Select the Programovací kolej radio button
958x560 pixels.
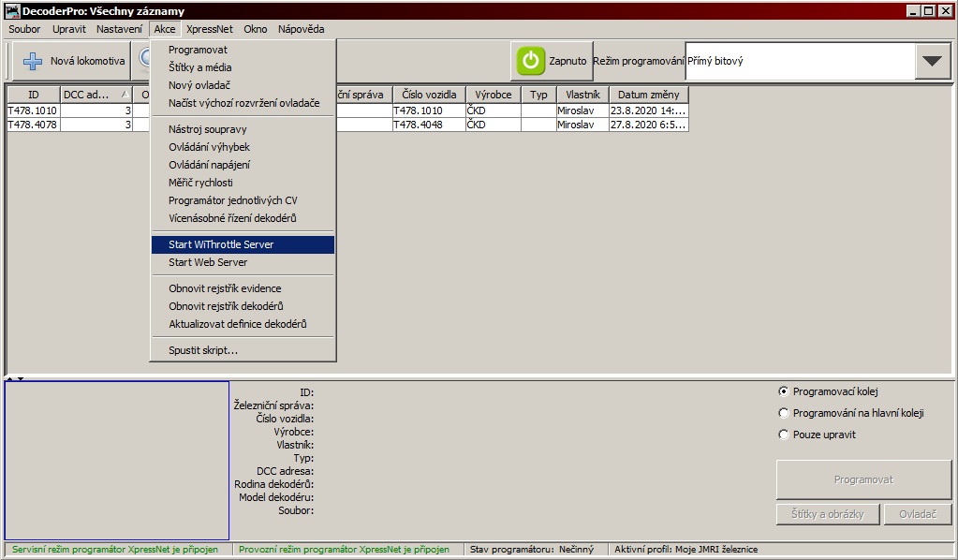click(783, 391)
